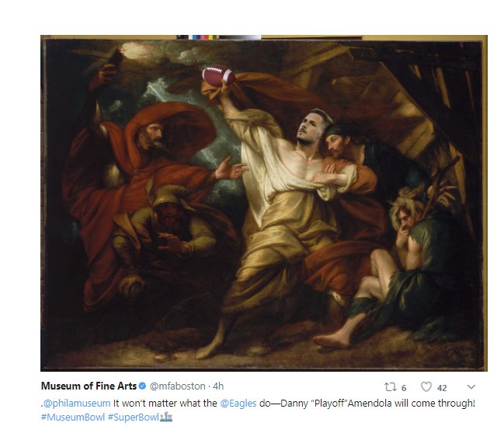Viewport: 504px width, 440px height.
Task: Click the like count of 42
Action: [442, 388]
